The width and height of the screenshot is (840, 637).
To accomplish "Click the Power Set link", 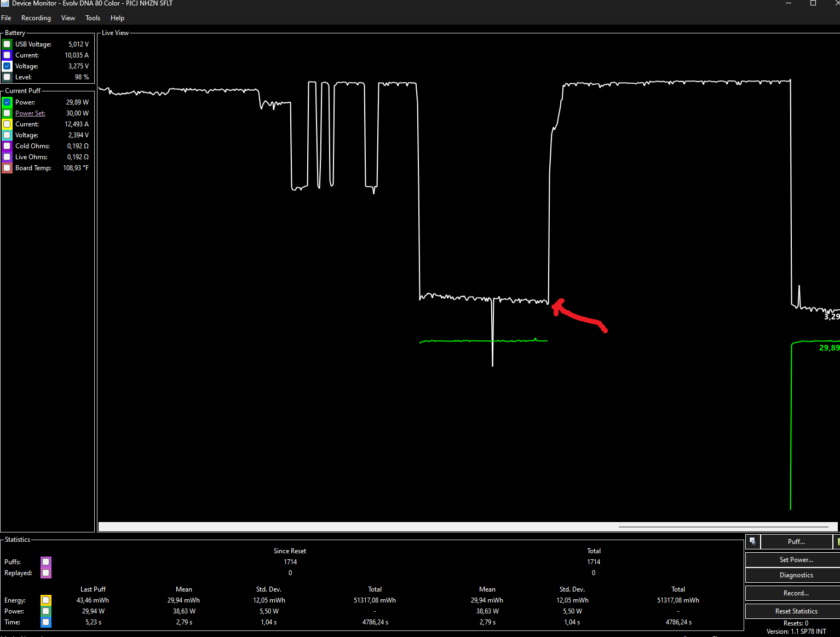I will [x=30, y=113].
